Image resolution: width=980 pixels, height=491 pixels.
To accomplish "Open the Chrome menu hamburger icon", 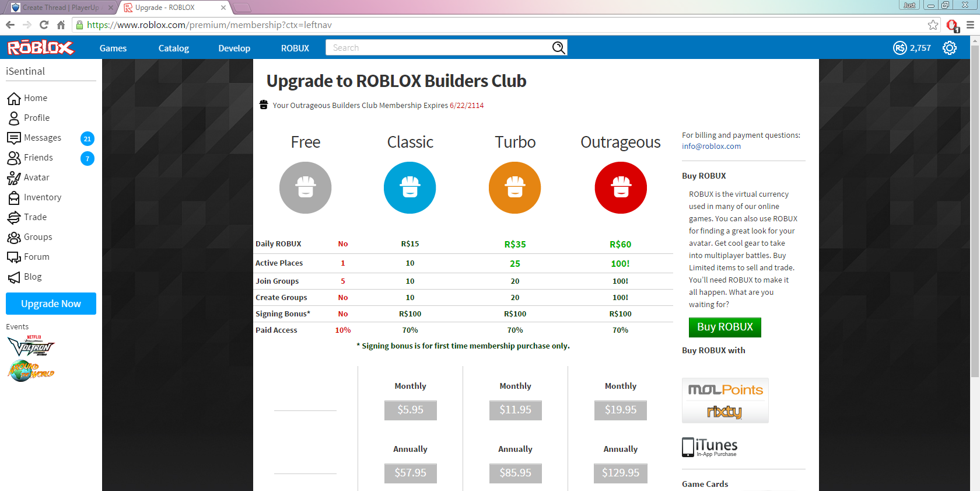I will [971, 25].
